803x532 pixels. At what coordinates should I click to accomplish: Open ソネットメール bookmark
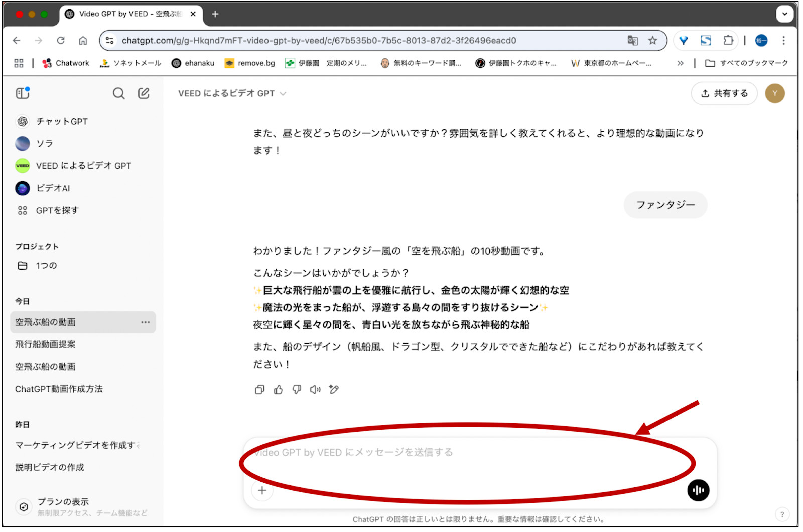click(130, 63)
